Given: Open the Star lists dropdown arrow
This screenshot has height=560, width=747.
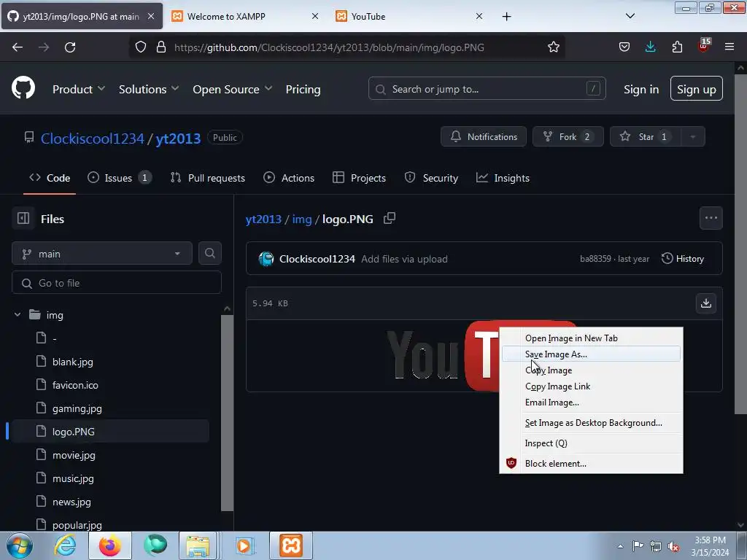Looking at the screenshot, I should (x=693, y=136).
